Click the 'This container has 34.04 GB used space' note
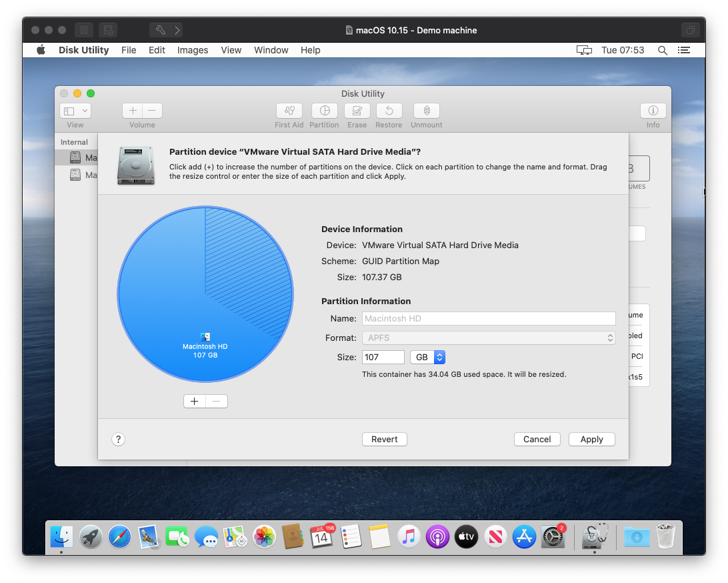 (464, 374)
